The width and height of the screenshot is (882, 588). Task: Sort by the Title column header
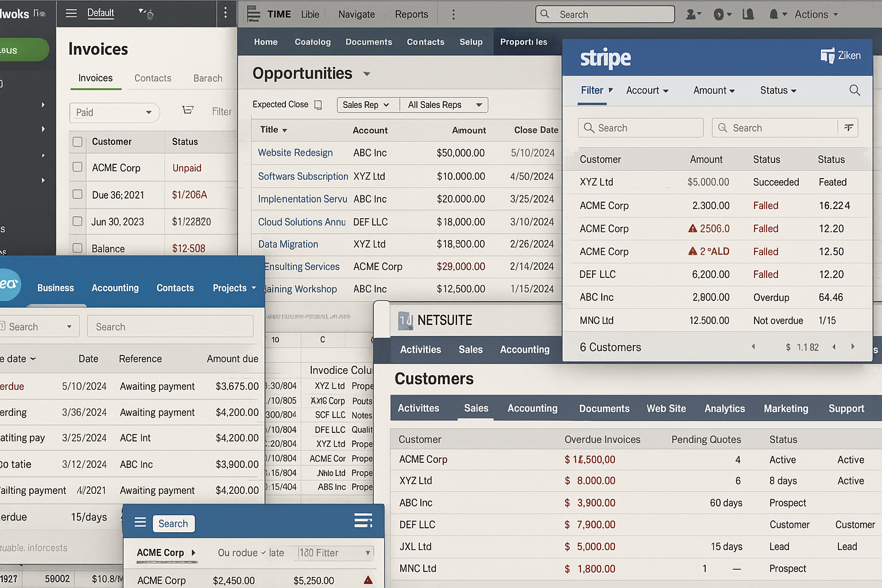tap(273, 130)
